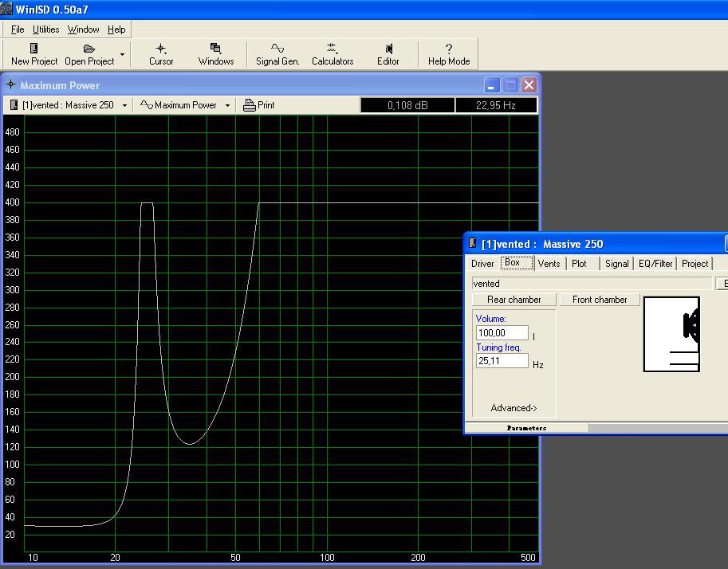Select the Driver tab
Screen dimensions: 728x569
click(482, 264)
